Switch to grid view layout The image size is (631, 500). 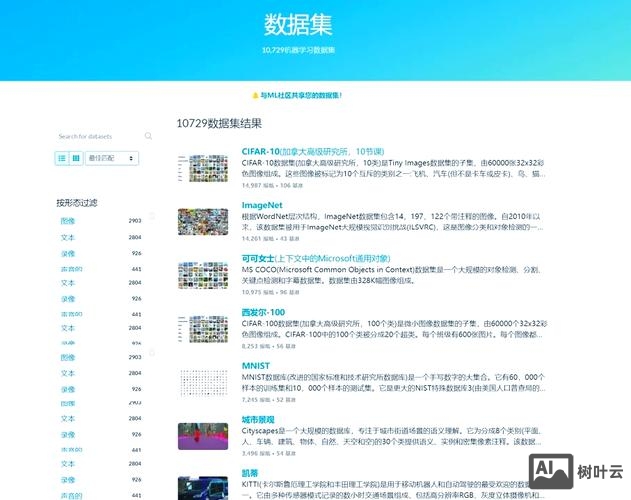(x=76, y=158)
